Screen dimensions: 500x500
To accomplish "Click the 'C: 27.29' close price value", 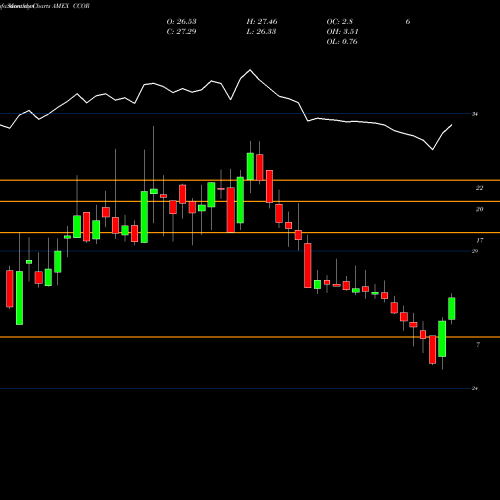I will coord(181,32).
